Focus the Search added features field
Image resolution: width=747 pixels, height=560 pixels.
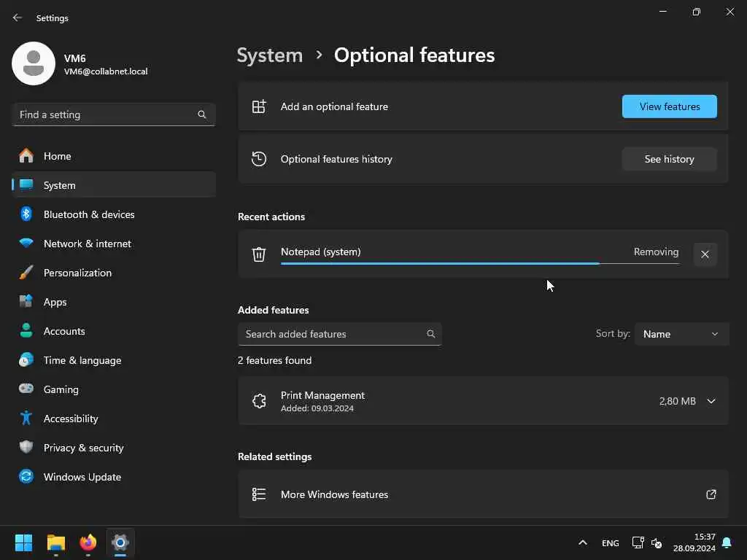click(333, 334)
